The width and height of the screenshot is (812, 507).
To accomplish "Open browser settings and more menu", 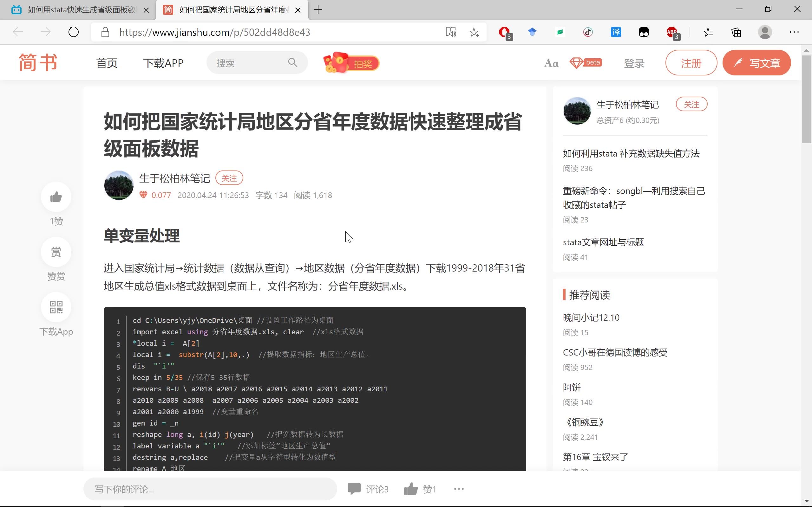I will (794, 32).
